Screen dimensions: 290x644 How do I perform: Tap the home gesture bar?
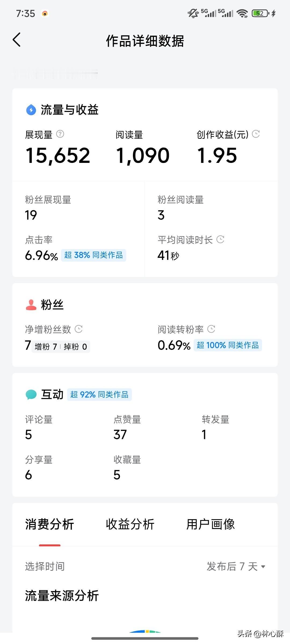pos(145,638)
